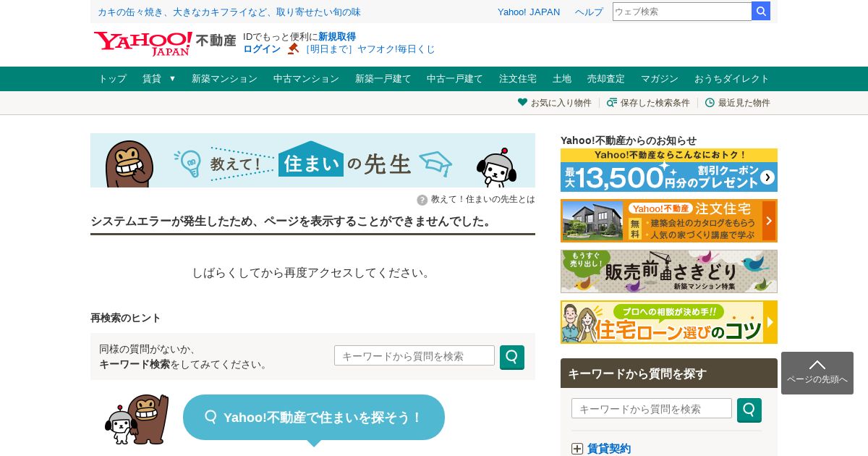Open 最近見た物件 link
The width and height of the screenshot is (868, 456).
(x=744, y=103)
